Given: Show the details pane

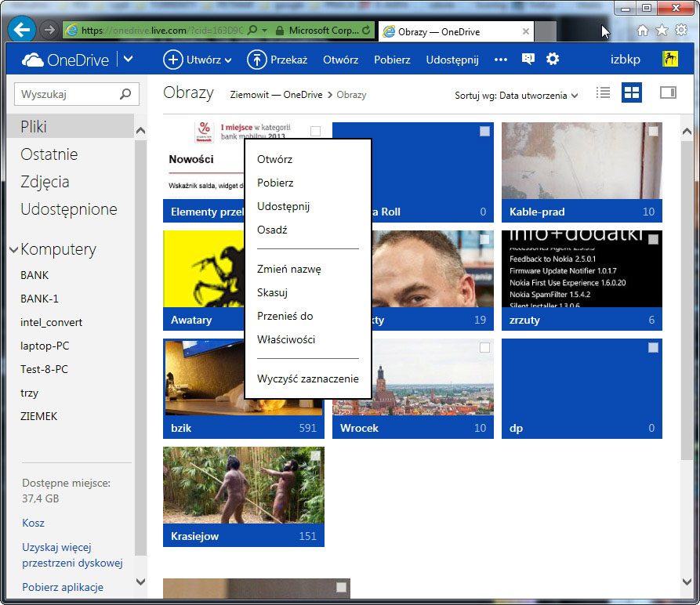Looking at the screenshot, I should coord(668,92).
